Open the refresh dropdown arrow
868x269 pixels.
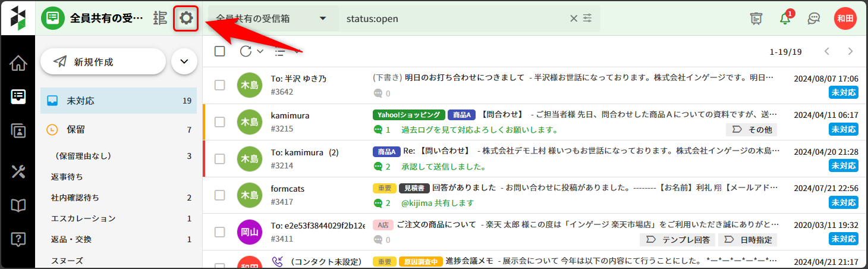[x=260, y=51]
